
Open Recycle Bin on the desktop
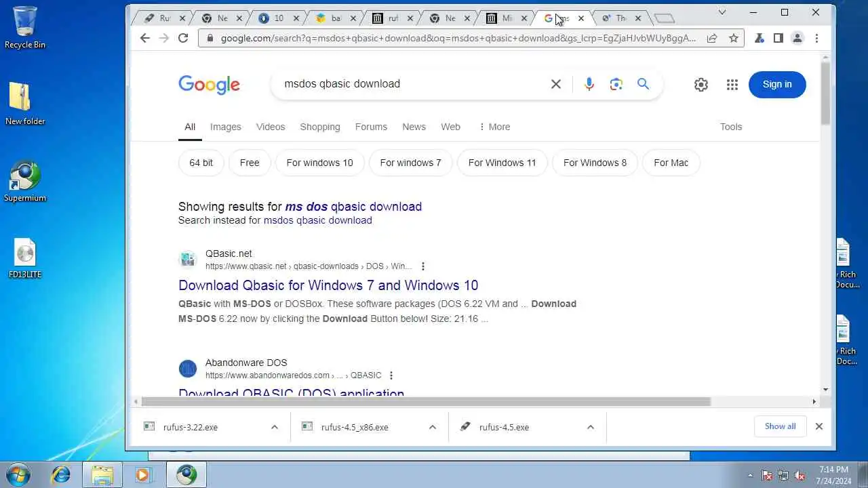[x=25, y=28]
